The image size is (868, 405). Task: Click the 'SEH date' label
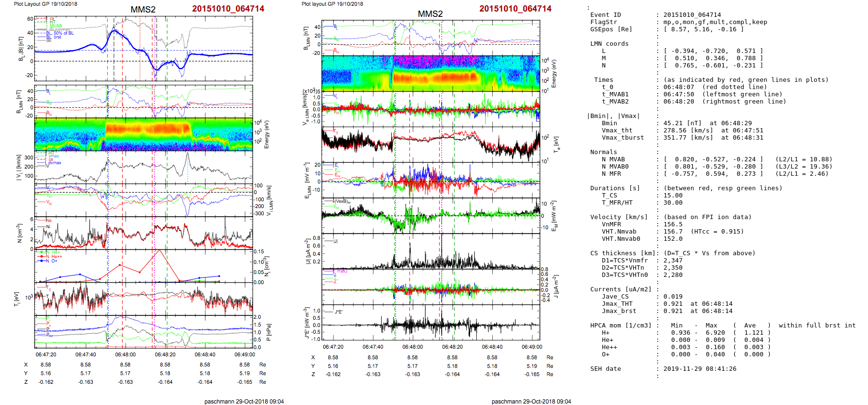(x=605, y=369)
